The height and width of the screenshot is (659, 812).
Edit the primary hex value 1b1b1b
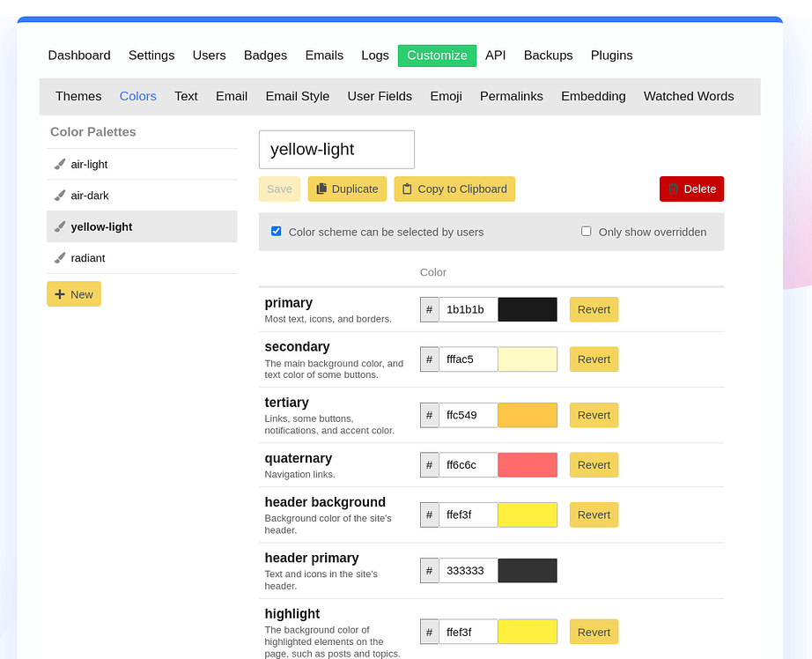coord(468,309)
